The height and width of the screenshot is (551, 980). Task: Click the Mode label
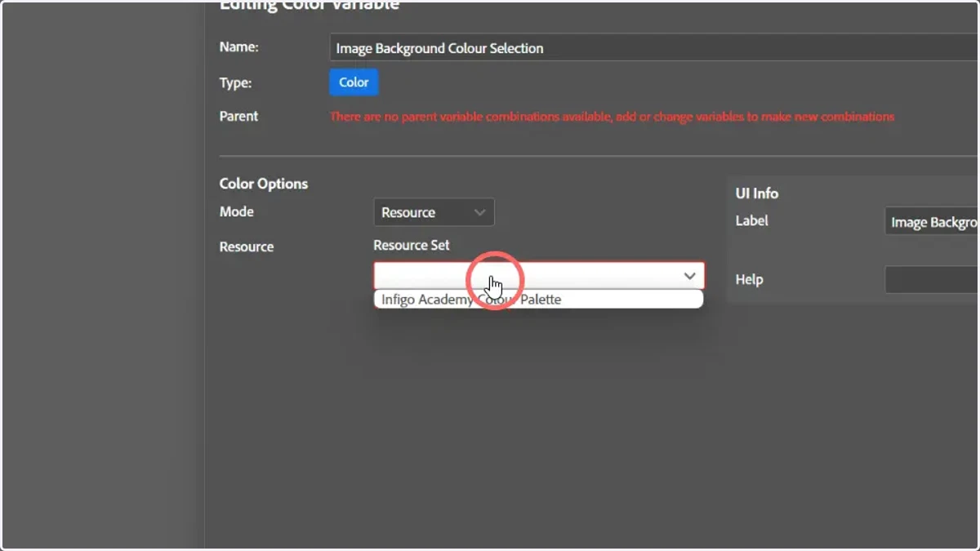click(x=237, y=211)
